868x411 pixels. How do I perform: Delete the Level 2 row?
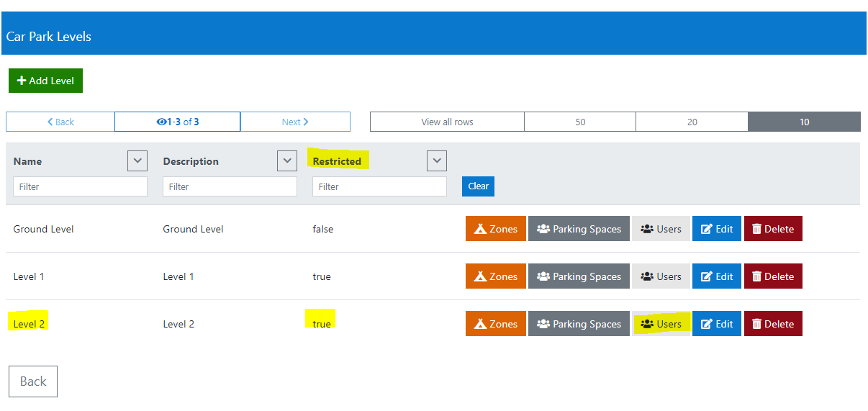click(772, 324)
